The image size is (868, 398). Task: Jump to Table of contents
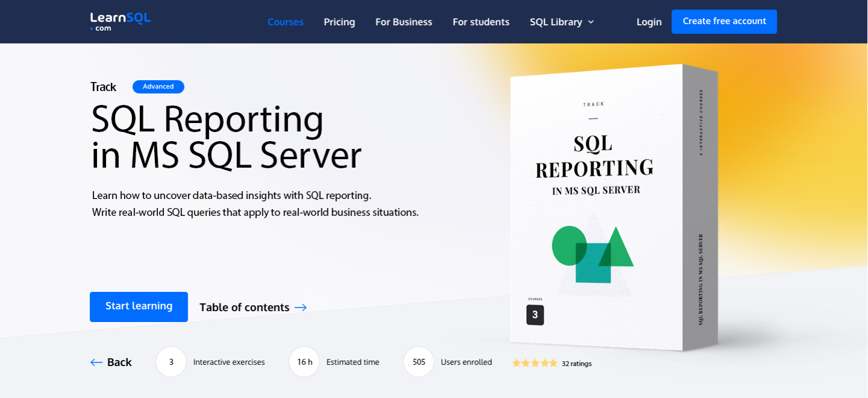pos(245,308)
